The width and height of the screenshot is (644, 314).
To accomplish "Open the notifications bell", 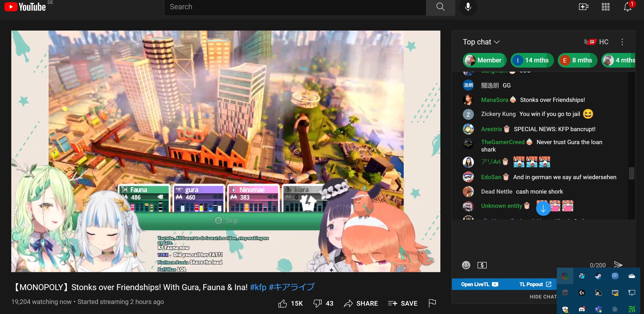I will (628, 7).
